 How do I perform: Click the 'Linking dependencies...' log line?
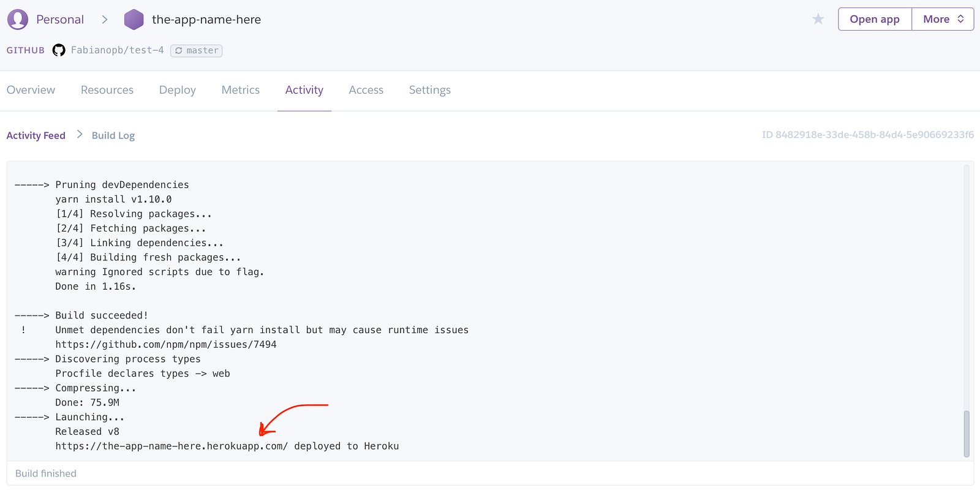click(139, 243)
